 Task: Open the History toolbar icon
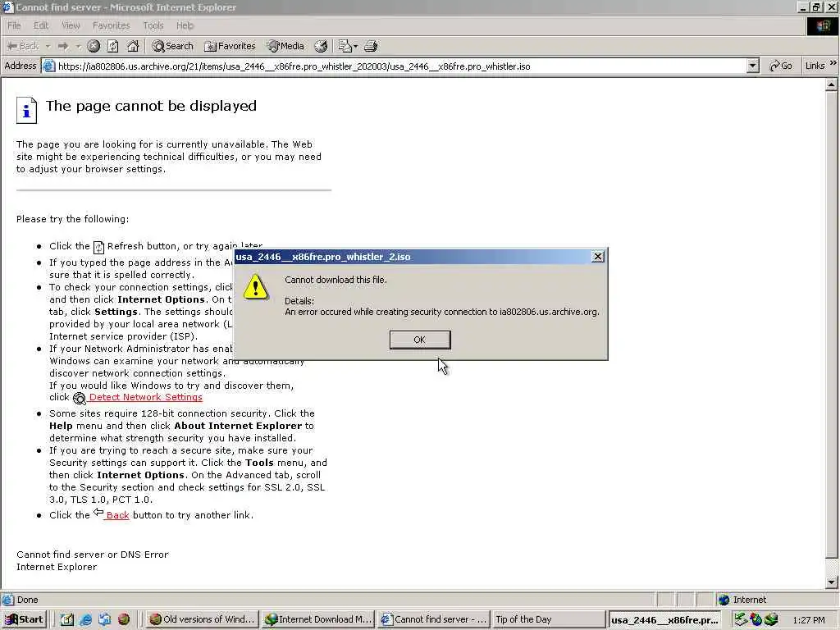(x=321, y=46)
